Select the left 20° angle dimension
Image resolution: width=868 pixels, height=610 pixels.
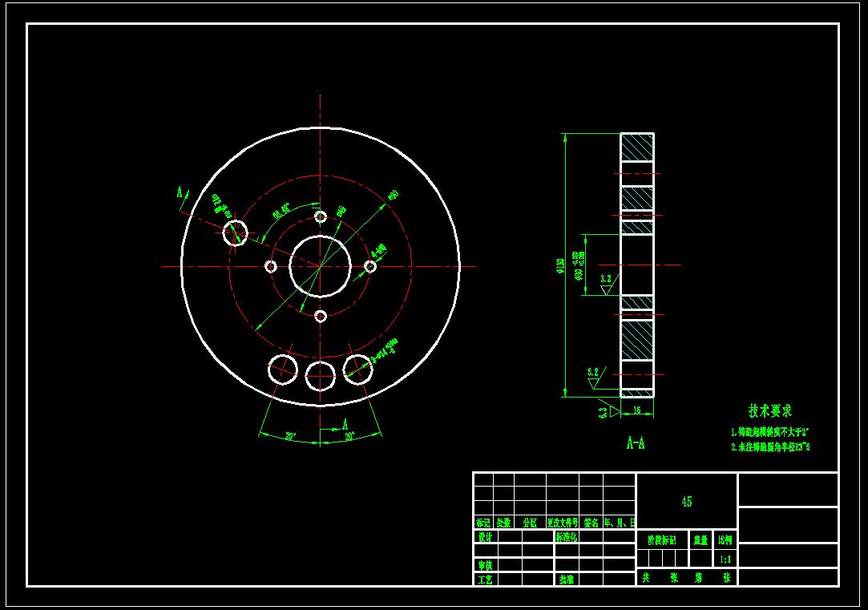tap(291, 437)
